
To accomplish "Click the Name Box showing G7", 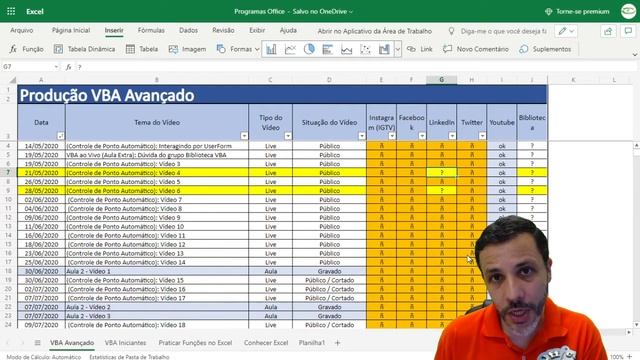I will tap(31, 67).
